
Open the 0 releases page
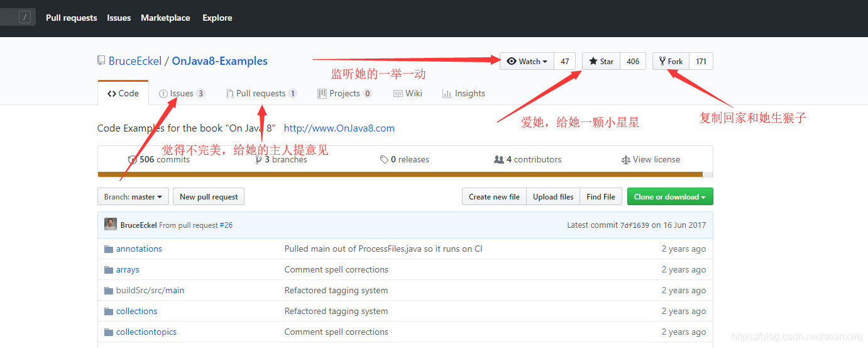(405, 159)
